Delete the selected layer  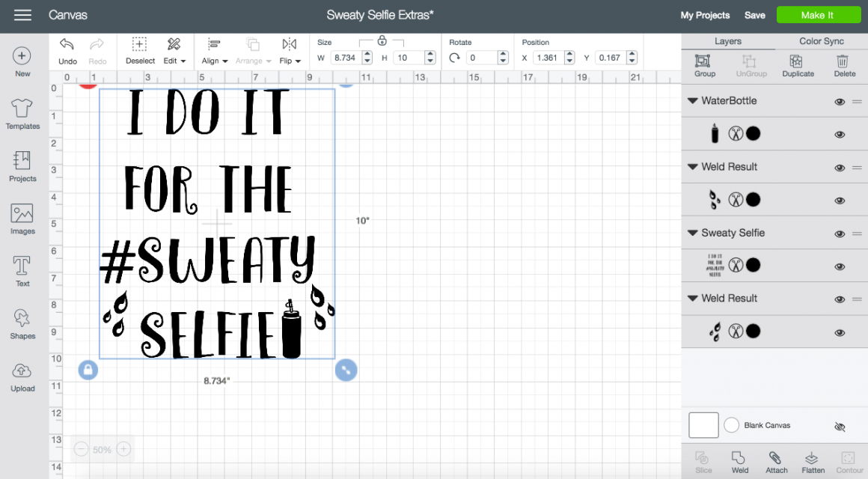pyautogui.click(x=844, y=65)
